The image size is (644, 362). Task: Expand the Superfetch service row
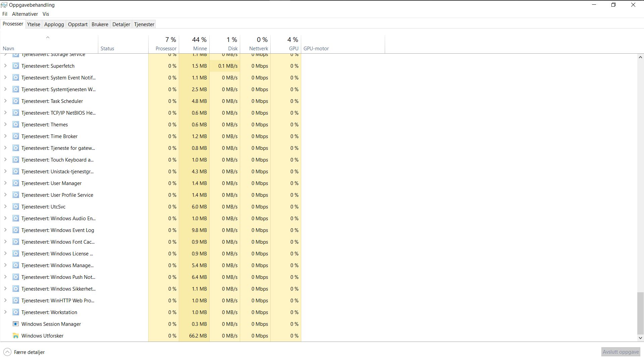[x=5, y=66]
